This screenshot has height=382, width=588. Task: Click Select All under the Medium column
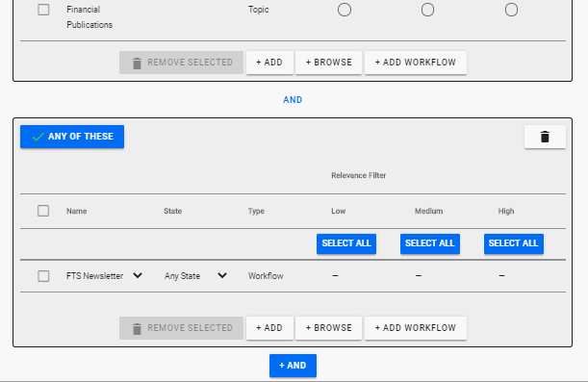point(430,243)
